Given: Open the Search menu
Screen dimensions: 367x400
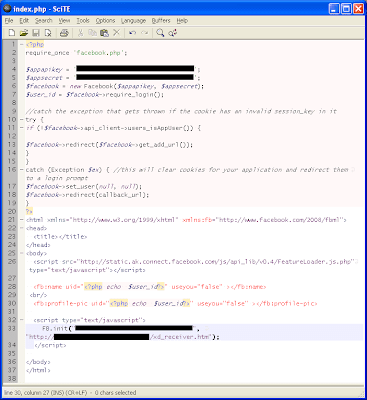Looking at the screenshot, I should click(44, 21).
